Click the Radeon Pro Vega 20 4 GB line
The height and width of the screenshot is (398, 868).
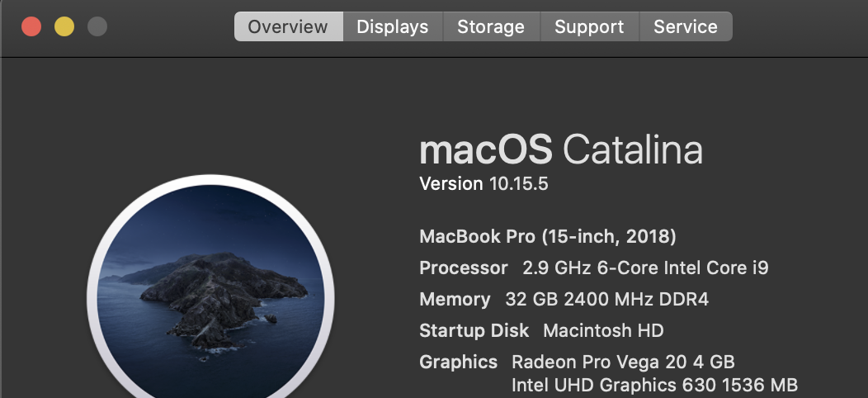(623, 362)
